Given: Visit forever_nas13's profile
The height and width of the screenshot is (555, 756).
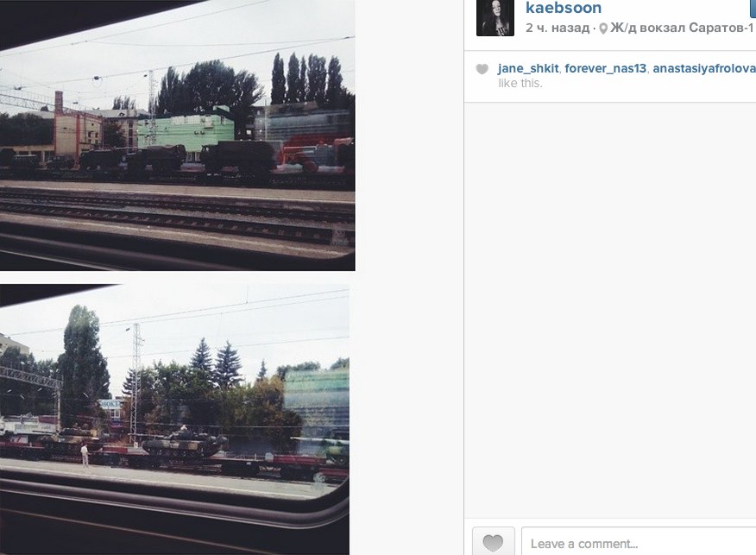Looking at the screenshot, I should pos(606,68).
